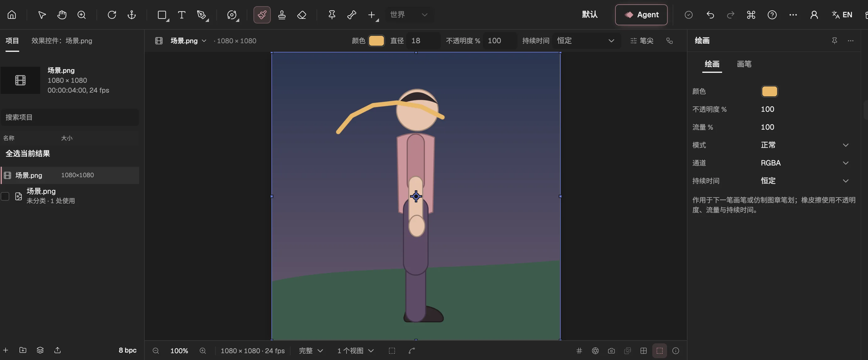Image resolution: width=868 pixels, height=360 pixels.
Task: Toggle highlighted dashed-square button in viewer bar
Action: pos(659,350)
